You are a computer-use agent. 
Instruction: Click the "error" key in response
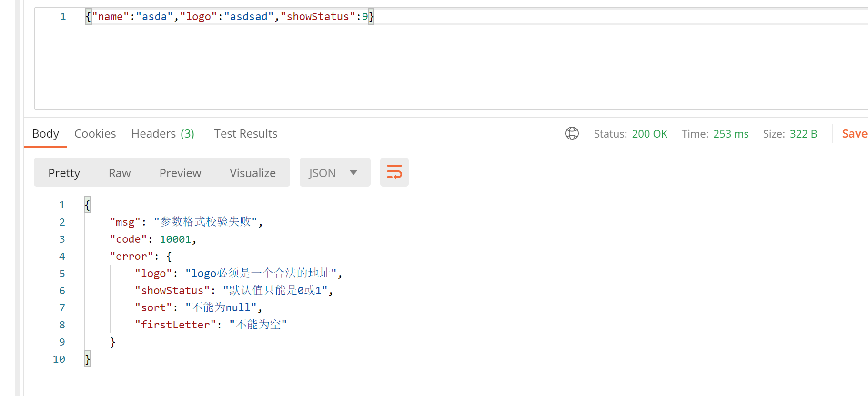click(131, 257)
